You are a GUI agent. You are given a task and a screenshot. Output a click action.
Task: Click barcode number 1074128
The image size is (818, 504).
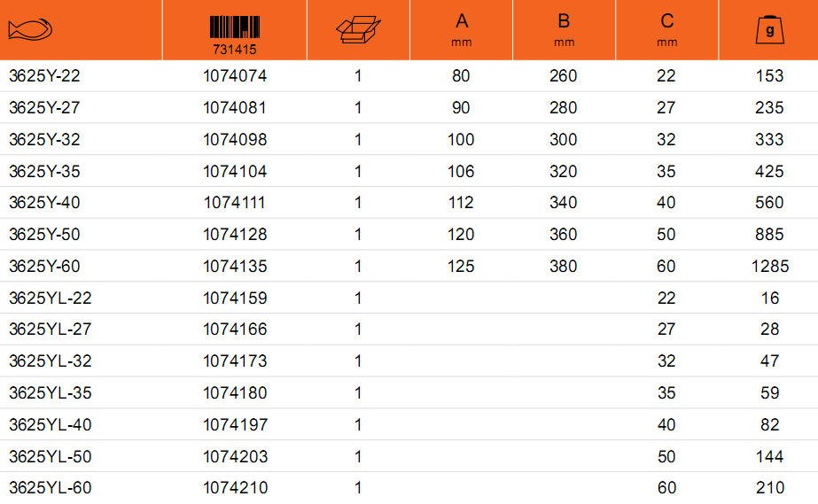pos(235,235)
